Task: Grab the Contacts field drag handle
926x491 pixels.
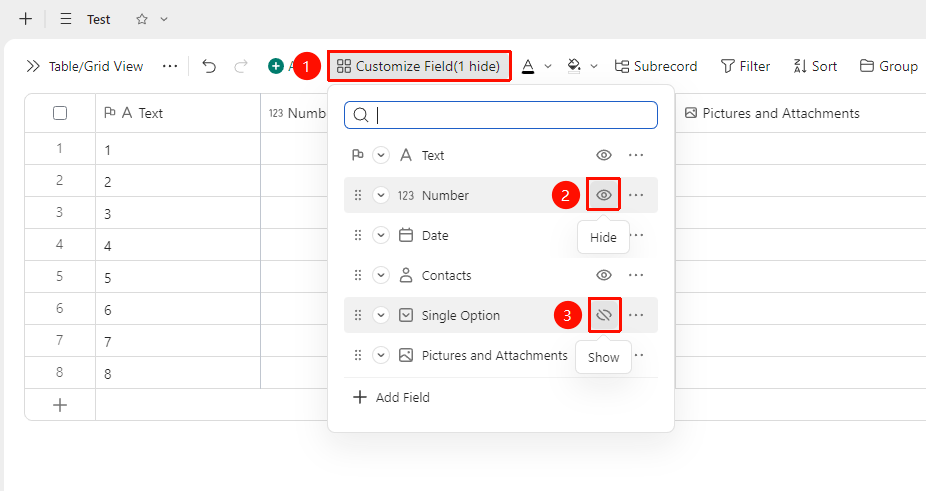Action: click(357, 275)
